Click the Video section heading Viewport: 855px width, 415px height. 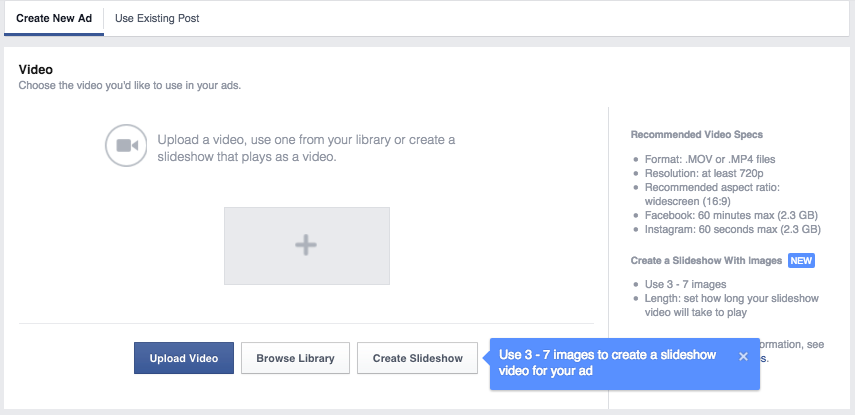[x=36, y=69]
